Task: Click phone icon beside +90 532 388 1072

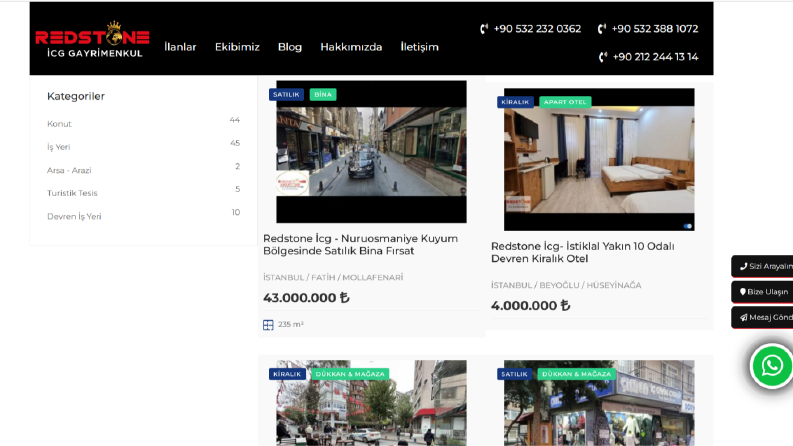Action: click(602, 29)
